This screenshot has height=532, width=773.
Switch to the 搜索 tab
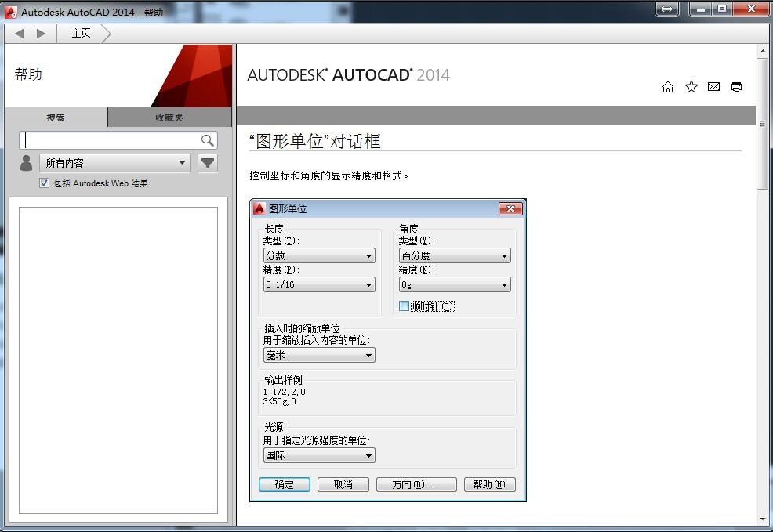[56, 118]
